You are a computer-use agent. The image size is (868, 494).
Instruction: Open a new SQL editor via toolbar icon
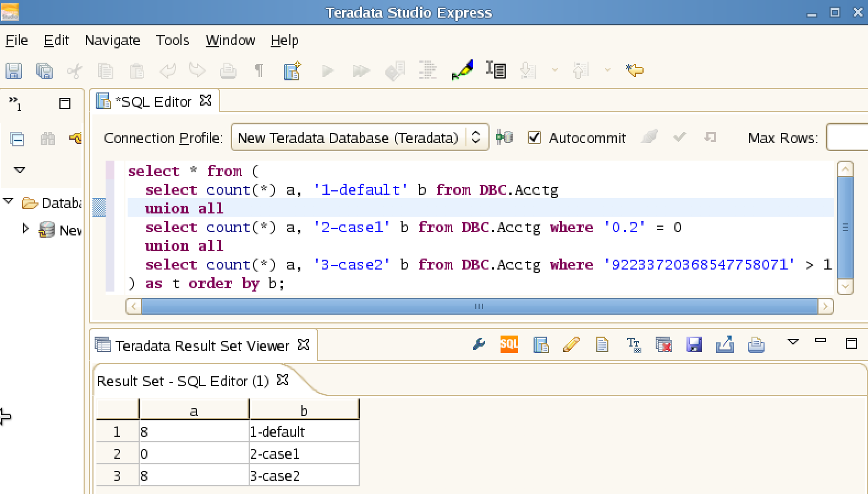pyautogui.click(x=292, y=70)
